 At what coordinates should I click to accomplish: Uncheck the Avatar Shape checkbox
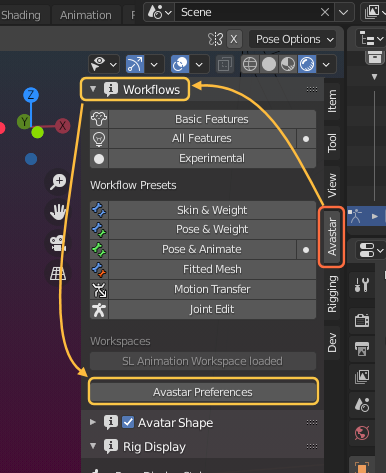pyautogui.click(x=128, y=422)
